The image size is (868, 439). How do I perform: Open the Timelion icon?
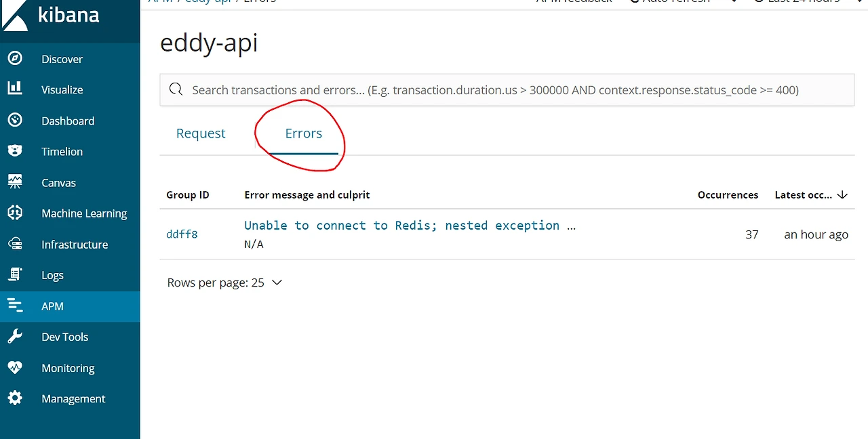[x=15, y=151]
